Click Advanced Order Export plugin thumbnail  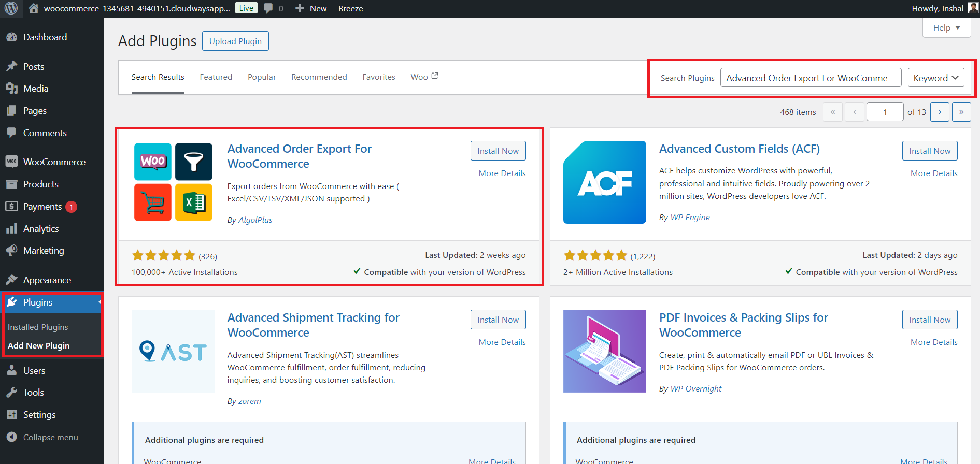point(173,182)
